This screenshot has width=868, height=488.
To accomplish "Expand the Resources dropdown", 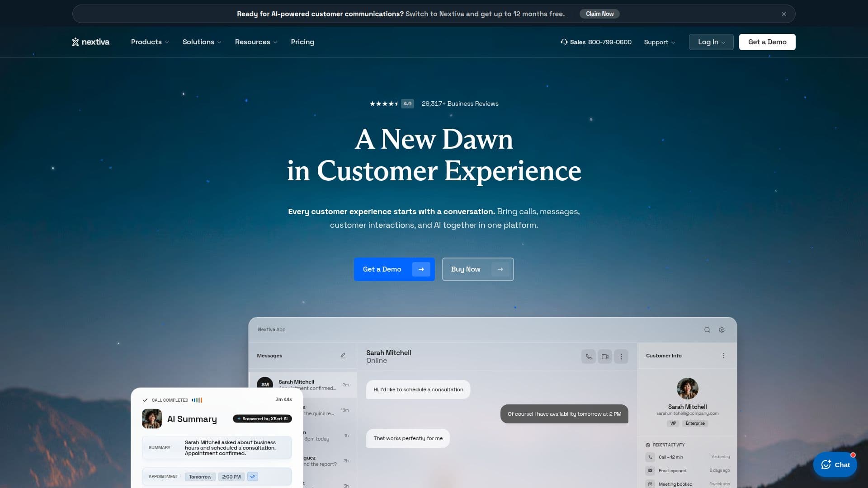I will click(x=256, y=42).
